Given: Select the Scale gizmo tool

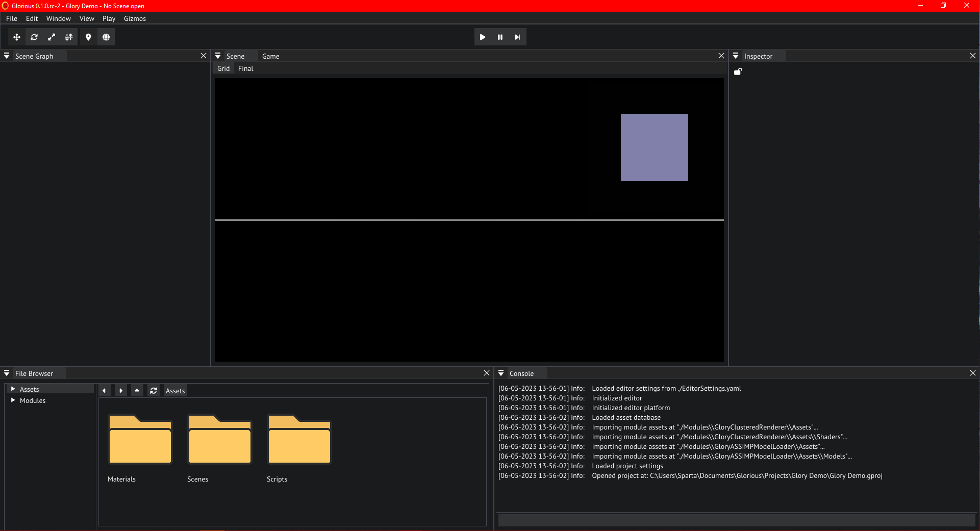Looking at the screenshot, I should (52, 37).
